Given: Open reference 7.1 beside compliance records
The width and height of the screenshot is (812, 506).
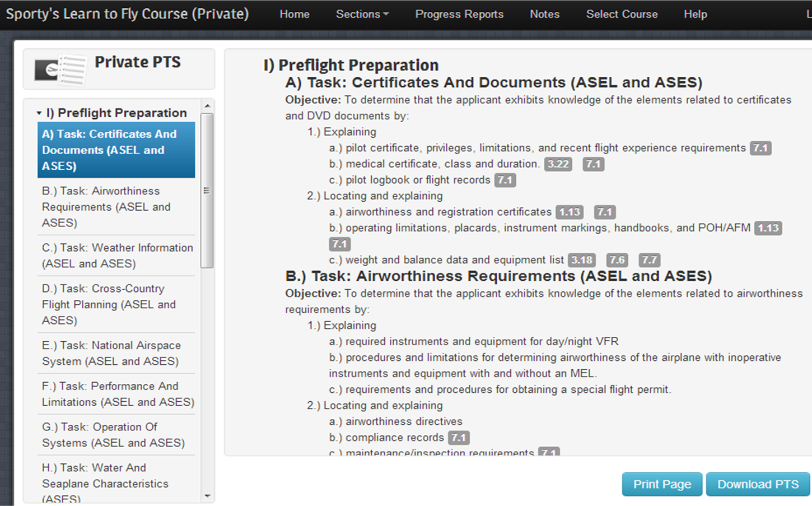Looking at the screenshot, I should (x=458, y=437).
